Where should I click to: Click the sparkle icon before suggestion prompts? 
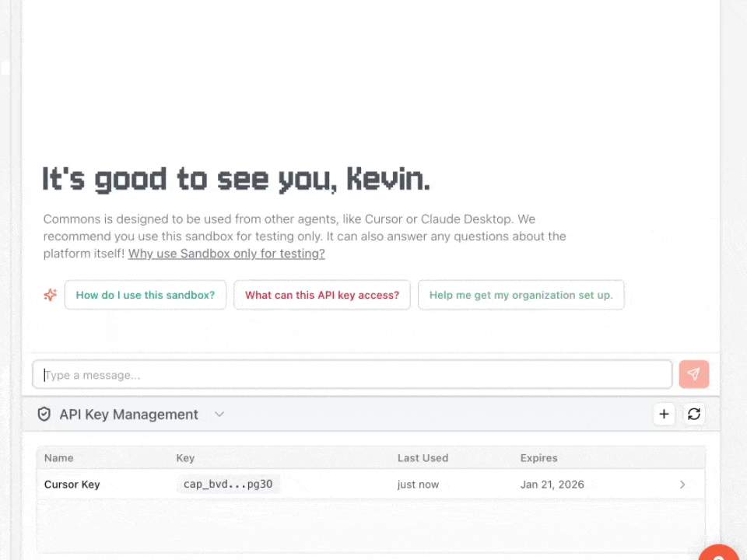(x=51, y=295)
